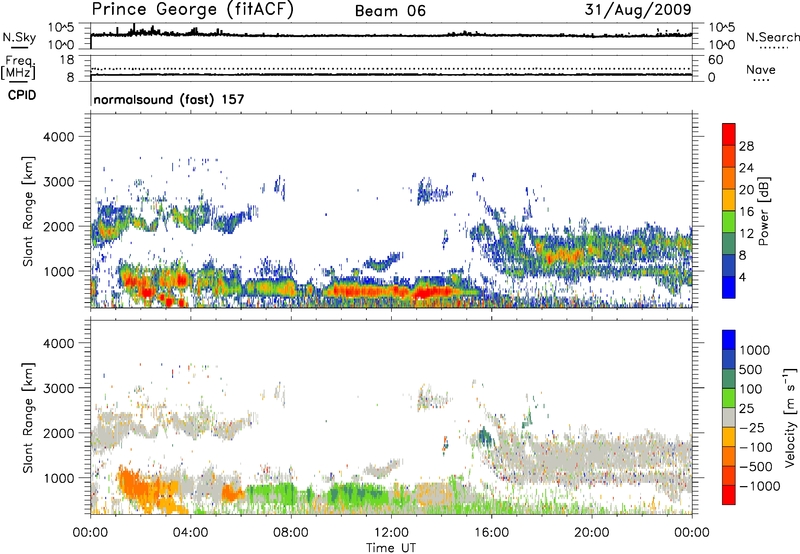Click the blue top segment of velocity colorbar
The width and height of the screenshot is (800, 554).
pos(729,340)
